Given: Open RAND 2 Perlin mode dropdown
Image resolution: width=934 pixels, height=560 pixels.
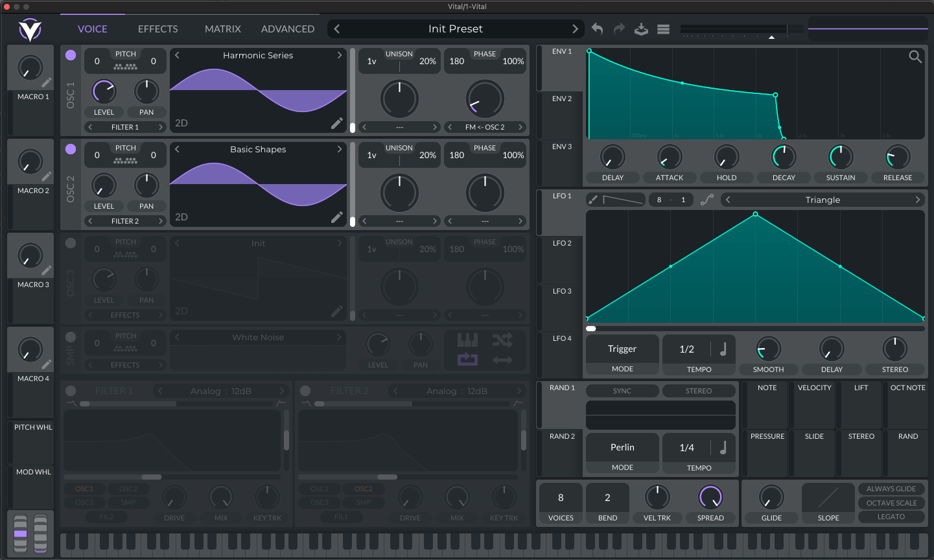Looking at the screenshot, I should (x=622, y=448).
